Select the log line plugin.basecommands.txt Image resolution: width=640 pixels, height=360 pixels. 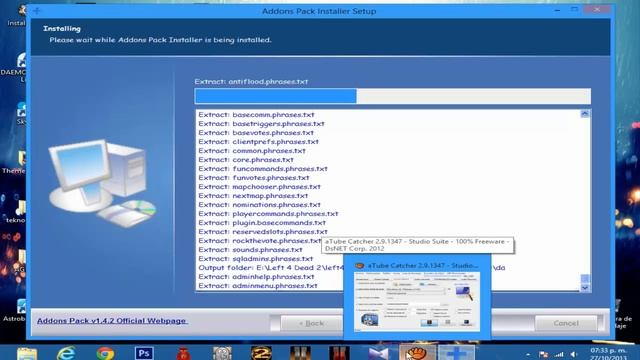click(x=262, y=222)
